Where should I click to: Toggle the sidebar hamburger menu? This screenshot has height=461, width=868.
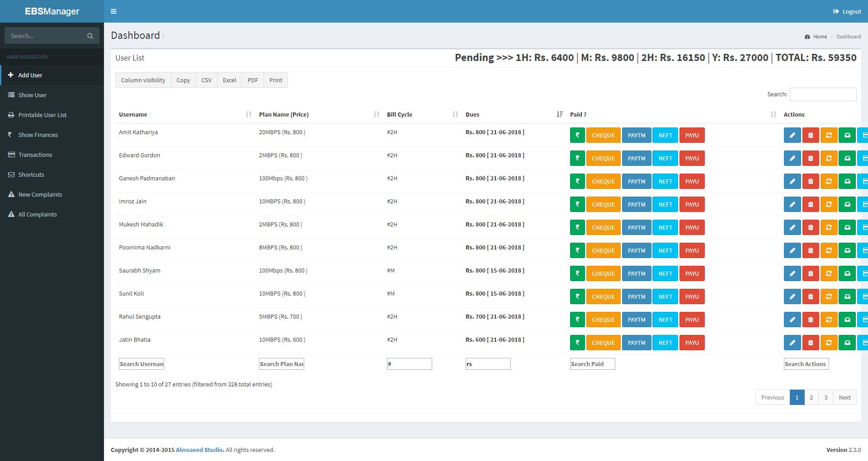tap(113, 11)
